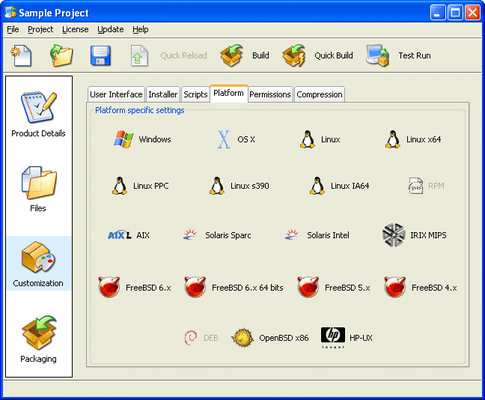
Task: Open the Help menu
Action: pyautogui.click(x=140, y=30)
